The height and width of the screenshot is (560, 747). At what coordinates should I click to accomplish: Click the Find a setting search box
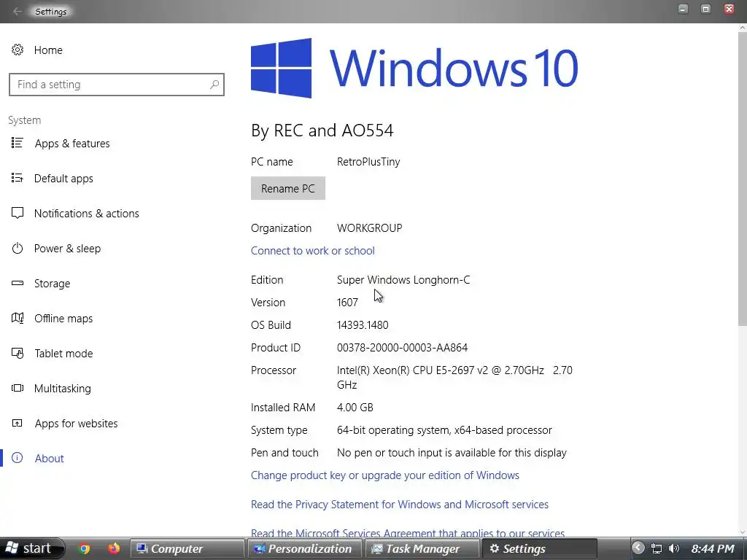click(x=117, y=85)
